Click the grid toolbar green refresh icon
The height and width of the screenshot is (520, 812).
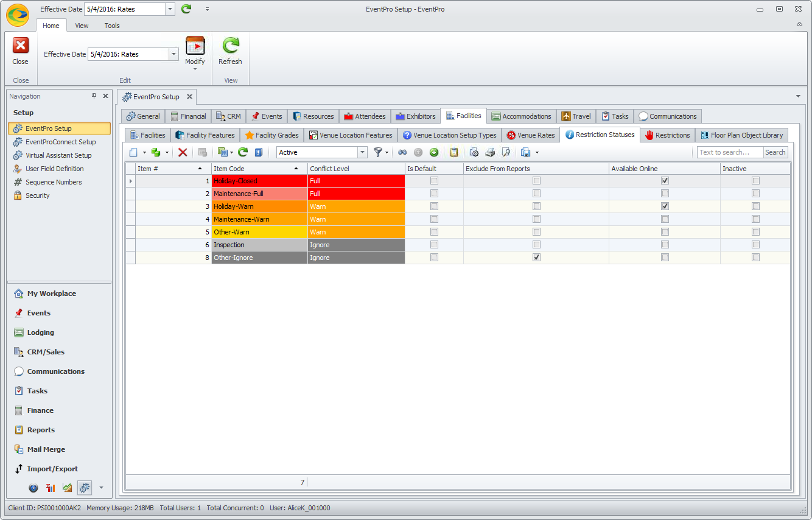(243, 152)
